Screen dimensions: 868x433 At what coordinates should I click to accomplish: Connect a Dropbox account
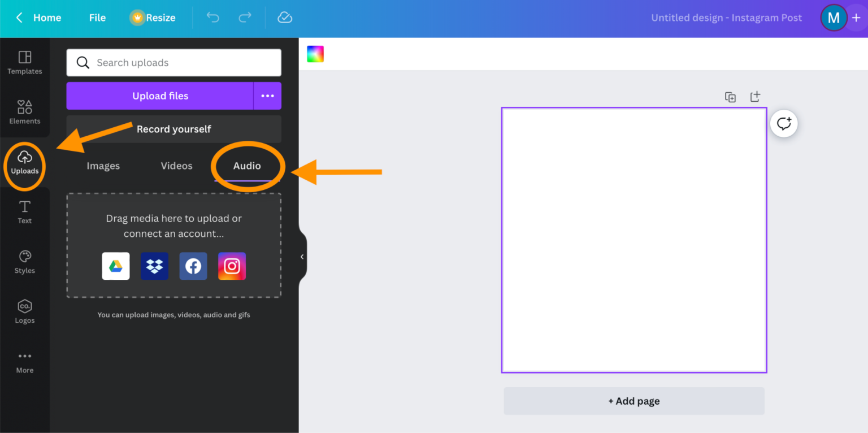click(x=154, y=266)
